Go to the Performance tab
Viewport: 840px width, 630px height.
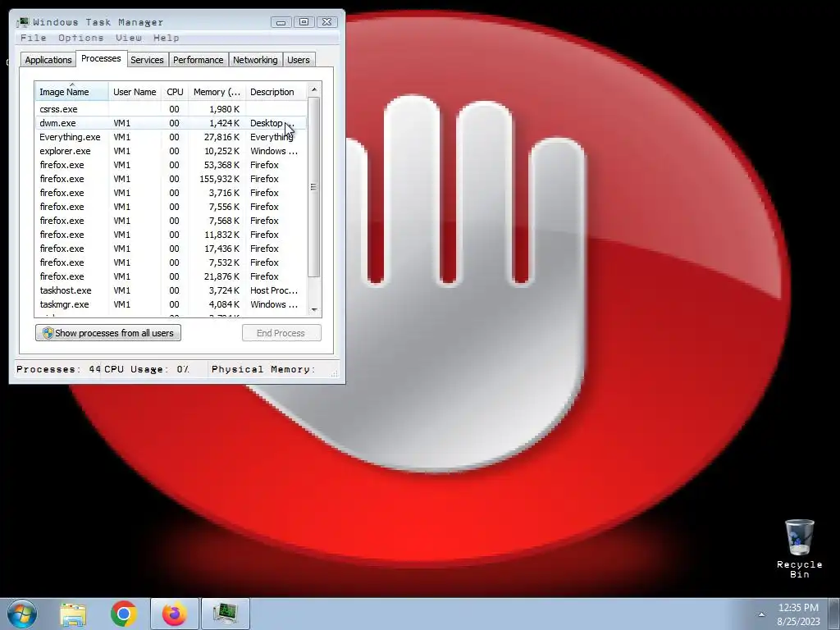[x=199, y=60]
